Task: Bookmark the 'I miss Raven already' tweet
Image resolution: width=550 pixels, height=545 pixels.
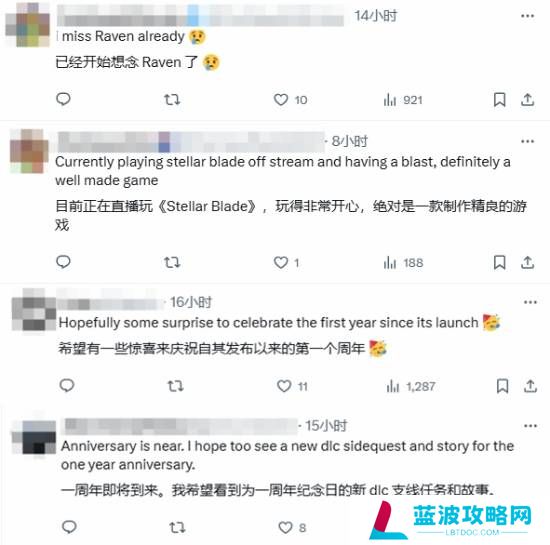Action: click(499, 100)
